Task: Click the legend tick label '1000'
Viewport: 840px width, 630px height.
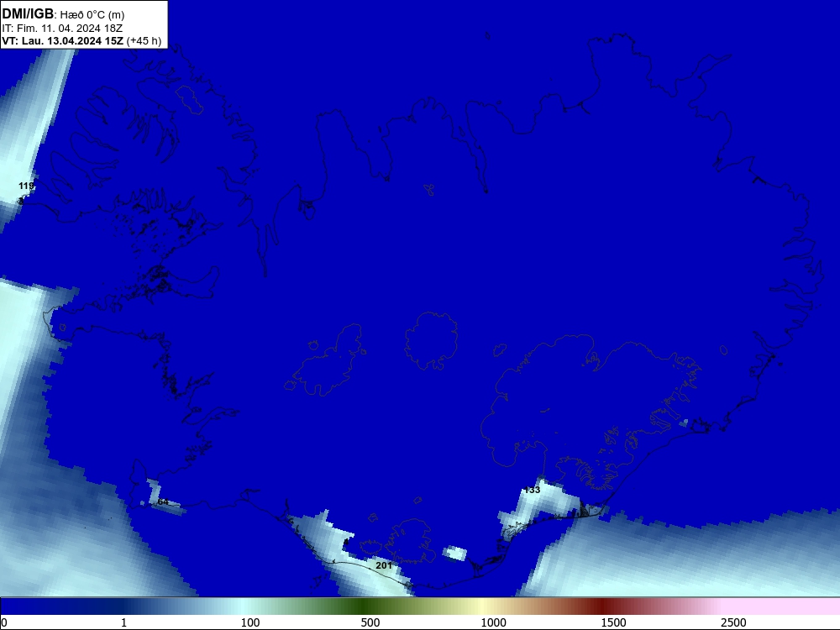Action: coord(493,622)
